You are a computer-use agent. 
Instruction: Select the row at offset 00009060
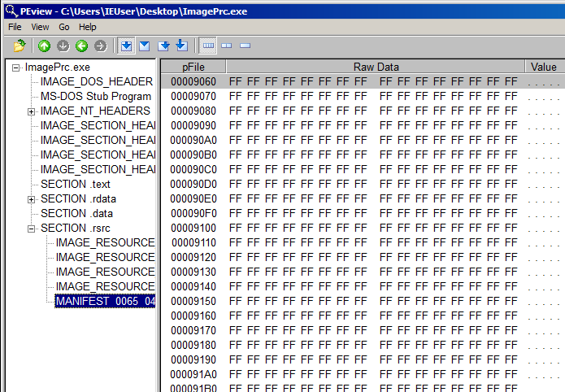click(363, 81)
